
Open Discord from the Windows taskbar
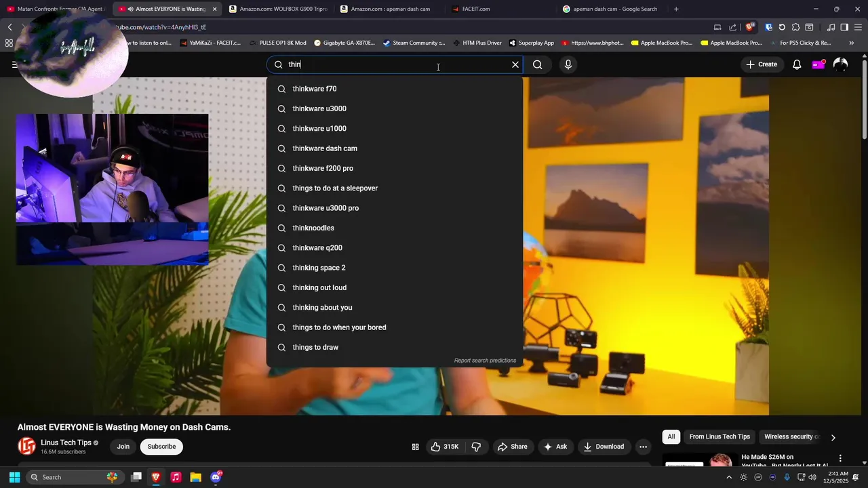[x=216, y=477]
